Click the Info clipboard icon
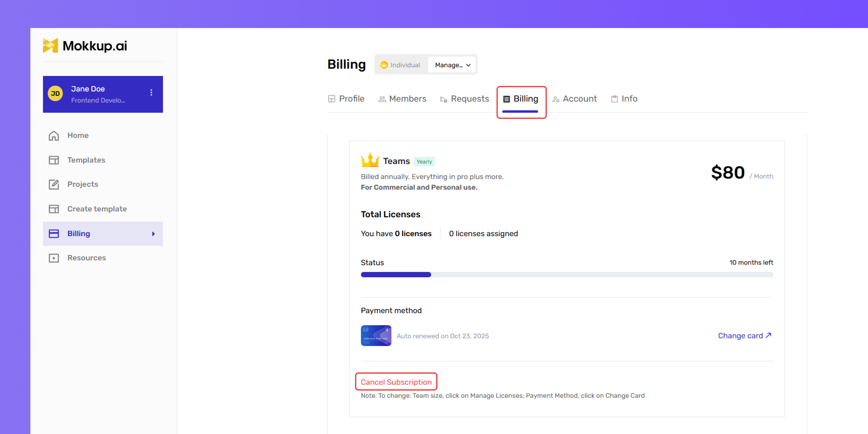Screen dimensions: 868x434 point(614,99)
